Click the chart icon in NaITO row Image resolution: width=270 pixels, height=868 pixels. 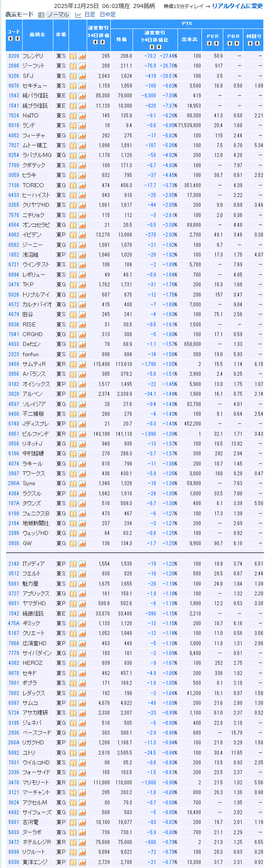pyautogui.click(x=82, y=116)
